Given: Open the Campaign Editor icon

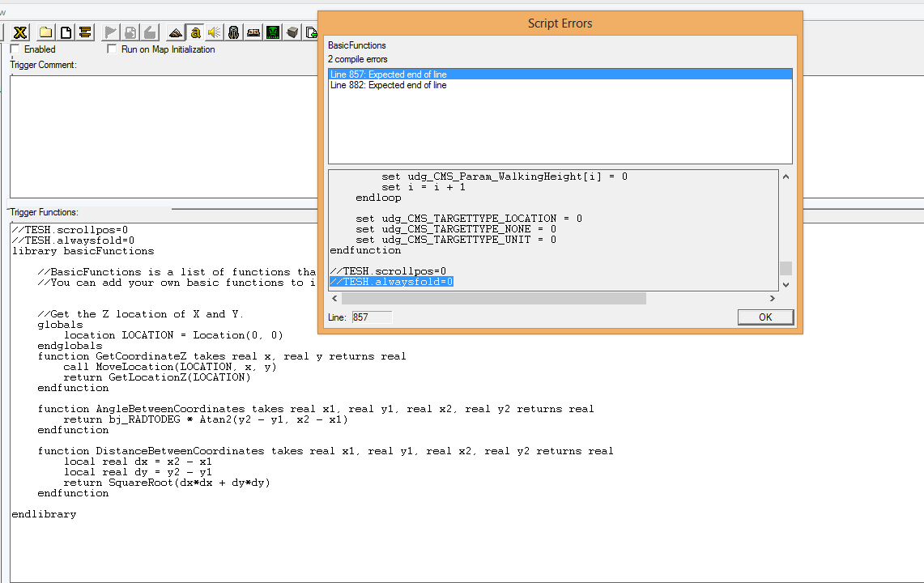Looking at the screenshot, I should point(253,32).
